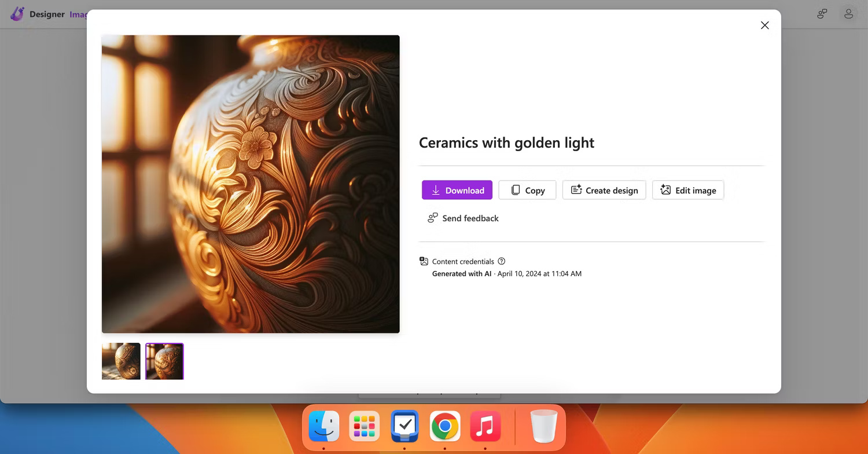868x454 pixels.
Task: Select the highlighted second vase thumbnail
Action: click(x=164, y=361)
